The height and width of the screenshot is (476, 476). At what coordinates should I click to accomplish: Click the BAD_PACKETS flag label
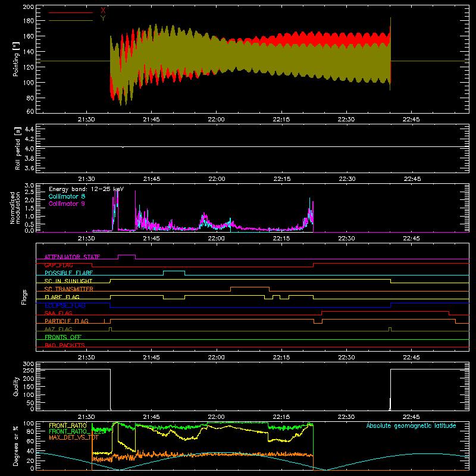tap(65, 345)
